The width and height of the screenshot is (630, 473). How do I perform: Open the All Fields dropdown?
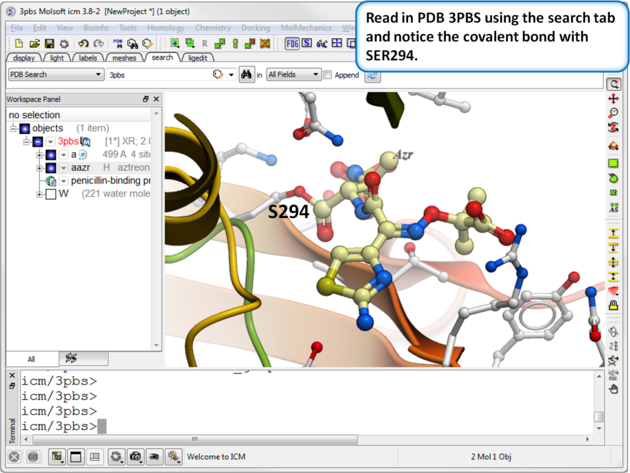pyautogui.click(x=293, y=75)
